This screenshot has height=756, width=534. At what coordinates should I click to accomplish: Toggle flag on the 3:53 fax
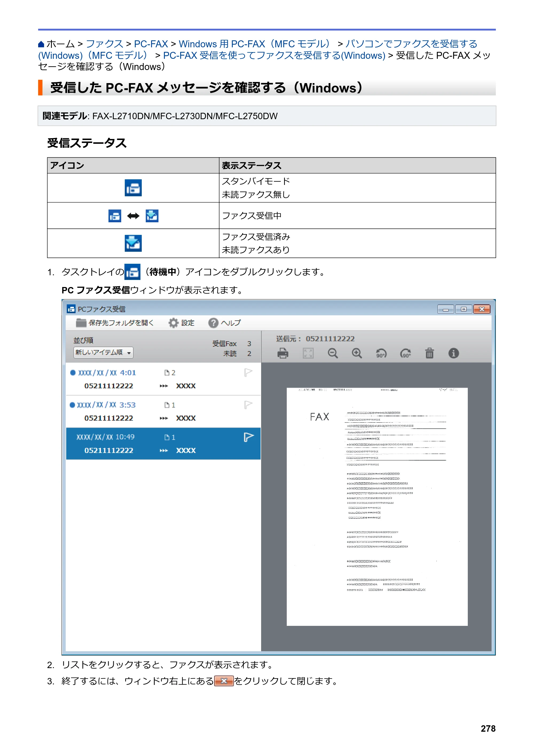(248, 405)
